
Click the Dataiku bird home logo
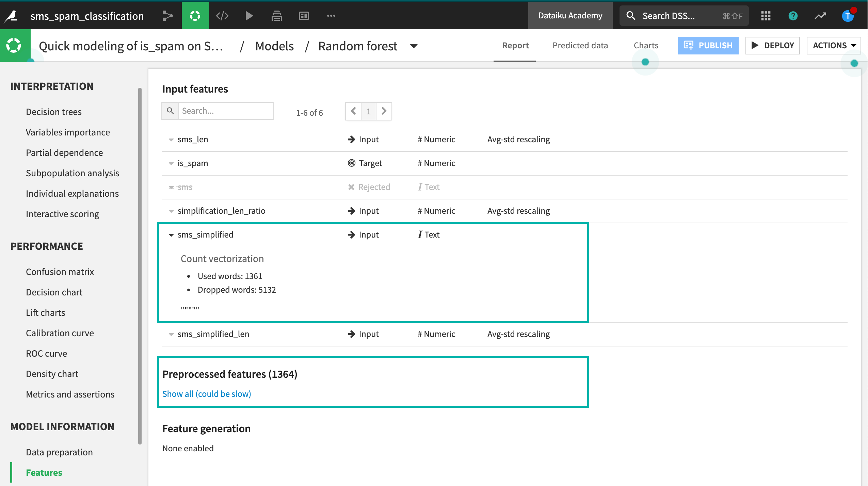(11, 16)
